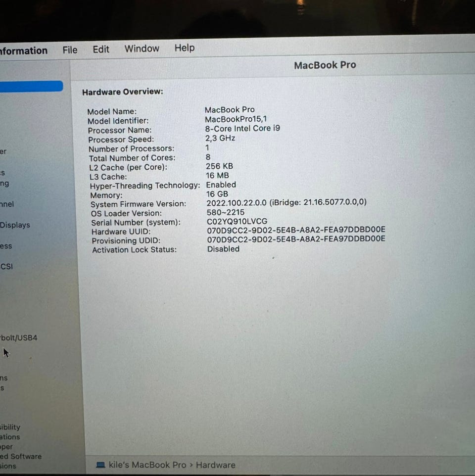Select "kile's MacBook Pro" in path bar
Screen dimensions: 475x476
click(x=147, y=465)
